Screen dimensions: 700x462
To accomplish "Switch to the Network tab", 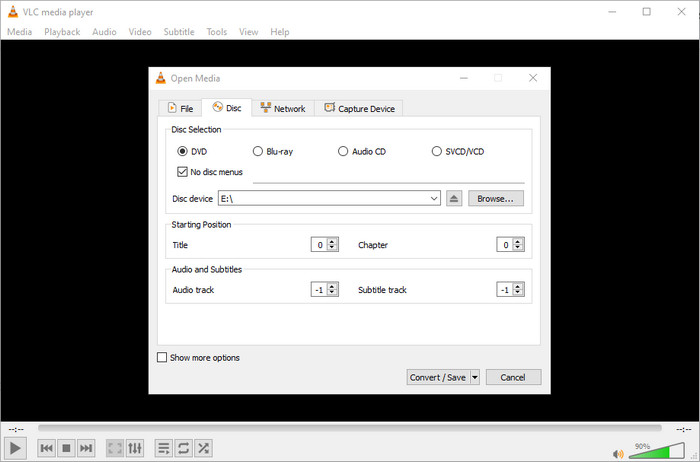I will click(282, 108).
